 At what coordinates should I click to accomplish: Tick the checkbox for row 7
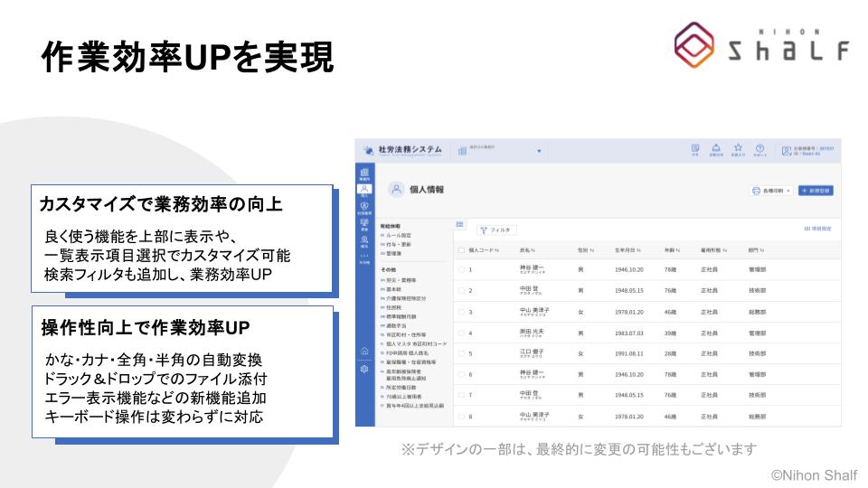462,395
